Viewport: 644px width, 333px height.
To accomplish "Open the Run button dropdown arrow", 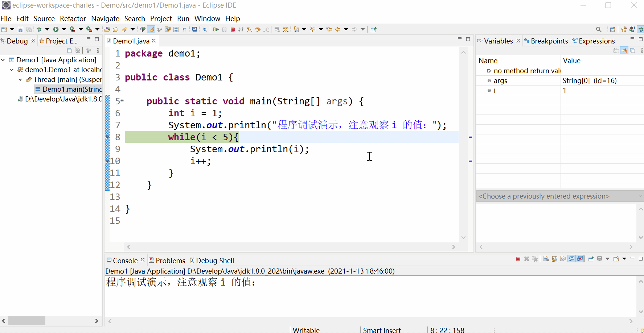I will [64, 29].
